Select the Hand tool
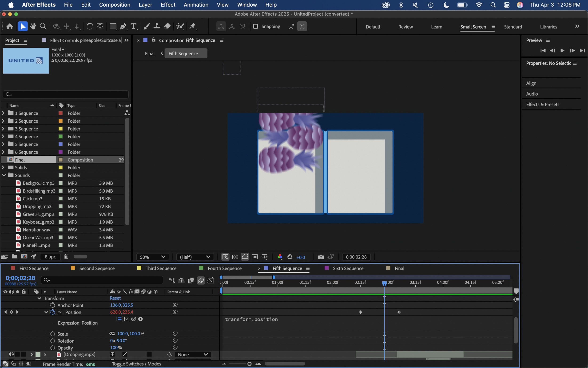 (33, 26)
